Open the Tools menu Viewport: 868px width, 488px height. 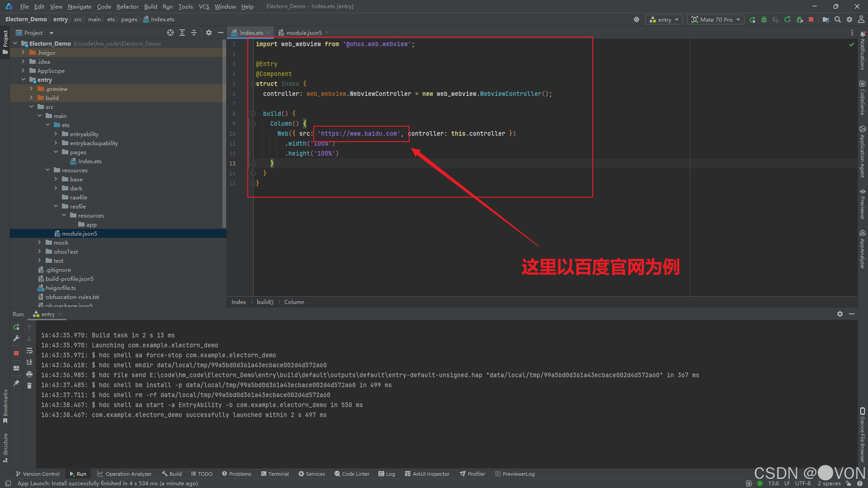(x=185, y=6)
